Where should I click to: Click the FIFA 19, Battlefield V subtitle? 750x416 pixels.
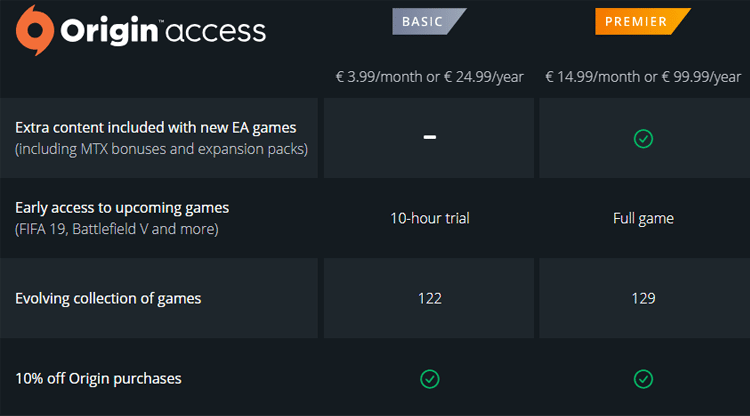117,229
